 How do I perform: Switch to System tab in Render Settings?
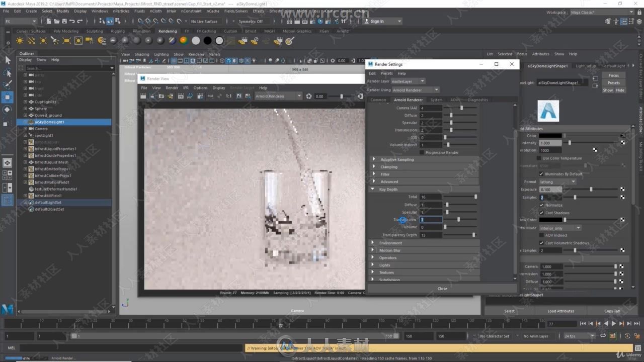(436, 100)
